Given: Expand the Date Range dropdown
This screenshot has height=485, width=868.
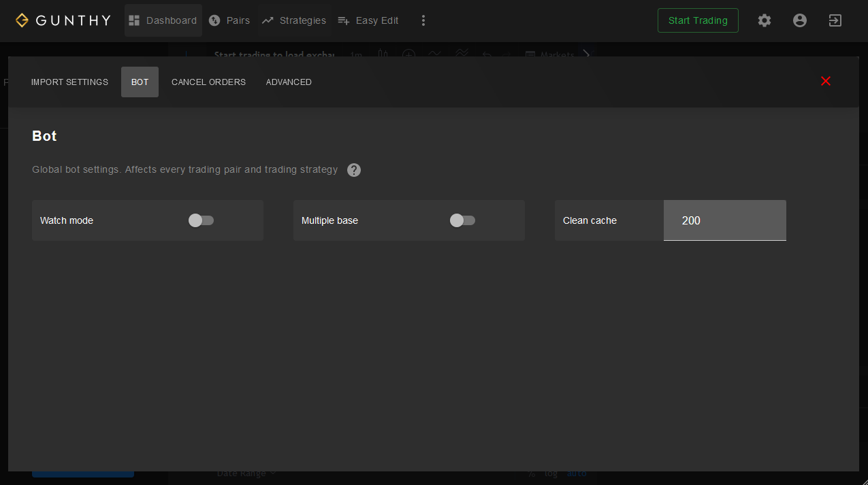Looking at the screenshot, I should click(246, 473).
